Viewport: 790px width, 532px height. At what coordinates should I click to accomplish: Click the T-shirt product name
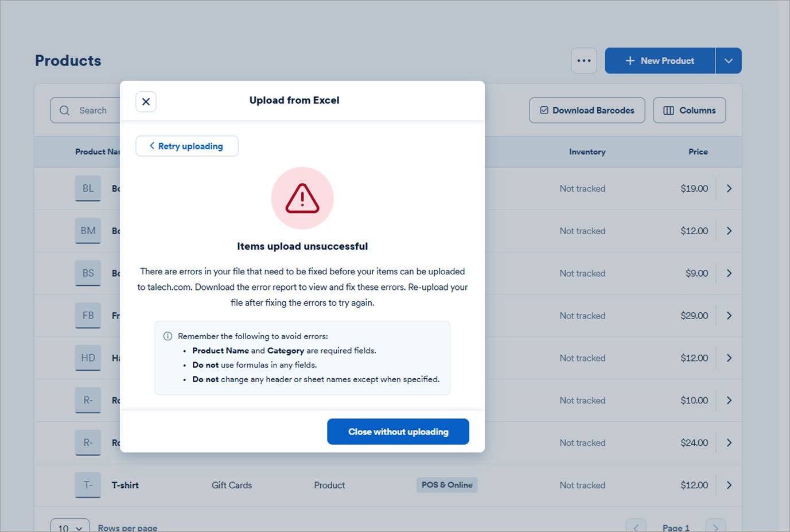click(125, 485)
